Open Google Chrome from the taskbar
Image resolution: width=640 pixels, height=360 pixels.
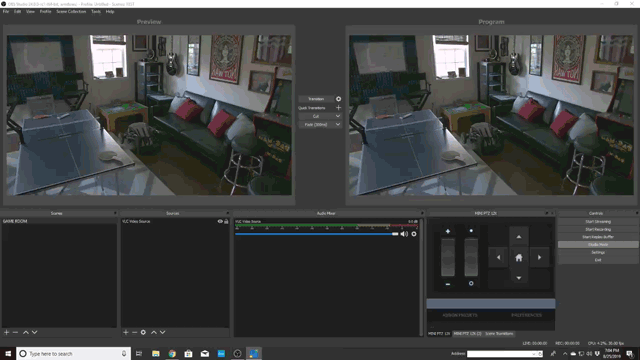pos(172,353)
